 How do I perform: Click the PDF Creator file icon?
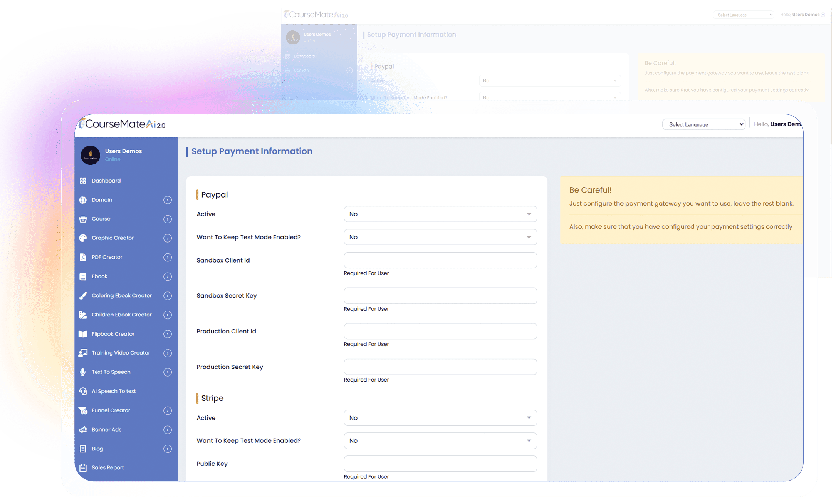[x=83, y=257]
